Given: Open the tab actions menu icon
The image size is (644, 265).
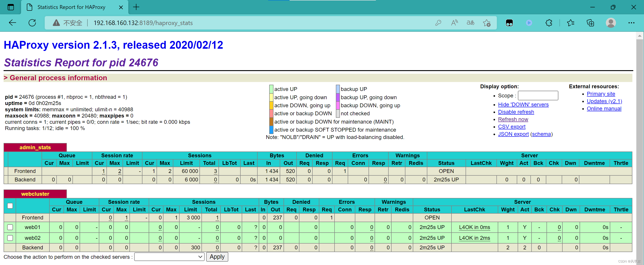Looking at the screenshot, I should 11,7.
